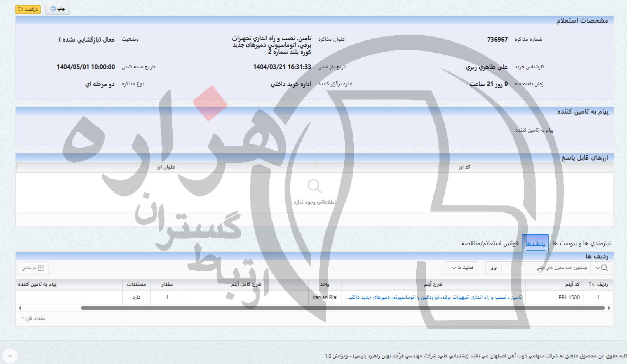This screenshot has height=364, width=627.
Task: Open the search column selector chevron
Action: pyautogui.click(x=597, y=268)
